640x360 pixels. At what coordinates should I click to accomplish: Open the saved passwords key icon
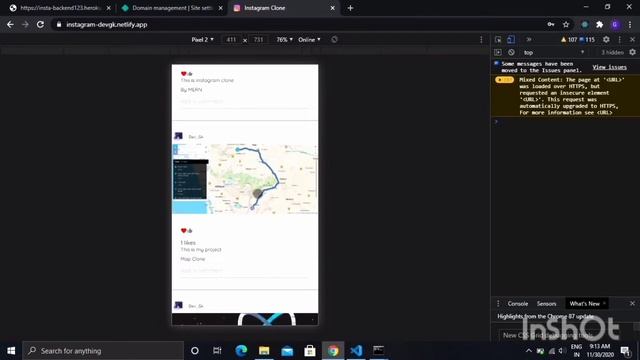pyautogui.click(x=551, y=24)
